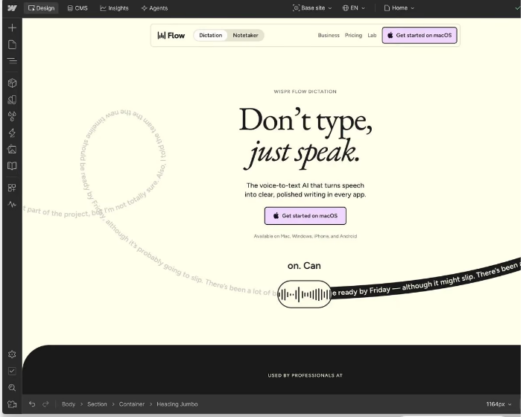Click the "WISPR FLOW DICTATION" label
The image size is (532, 417).
pos(305,92)
